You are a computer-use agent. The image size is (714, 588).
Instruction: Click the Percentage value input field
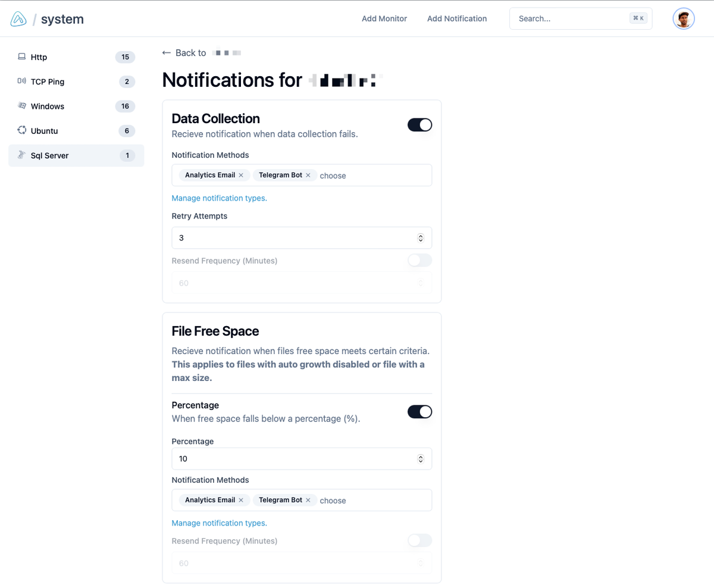292,459
